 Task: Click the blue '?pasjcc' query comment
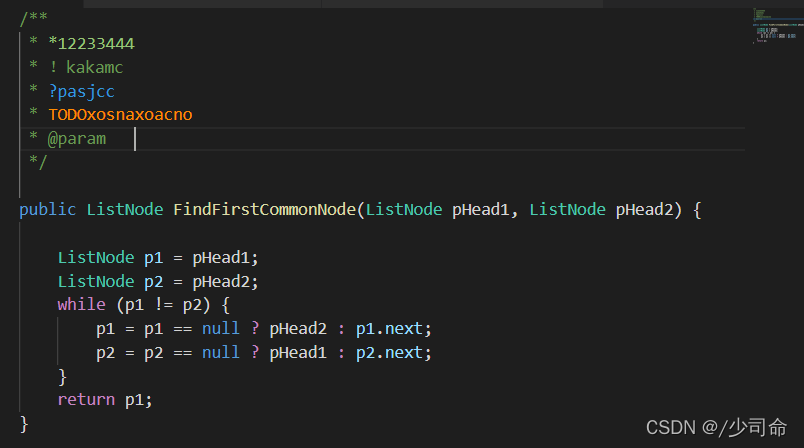click(x=81, y=91)
